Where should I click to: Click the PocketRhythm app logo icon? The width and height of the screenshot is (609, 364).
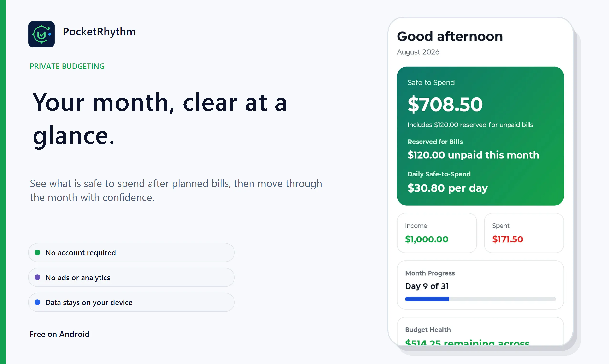[x=41, y=34]
